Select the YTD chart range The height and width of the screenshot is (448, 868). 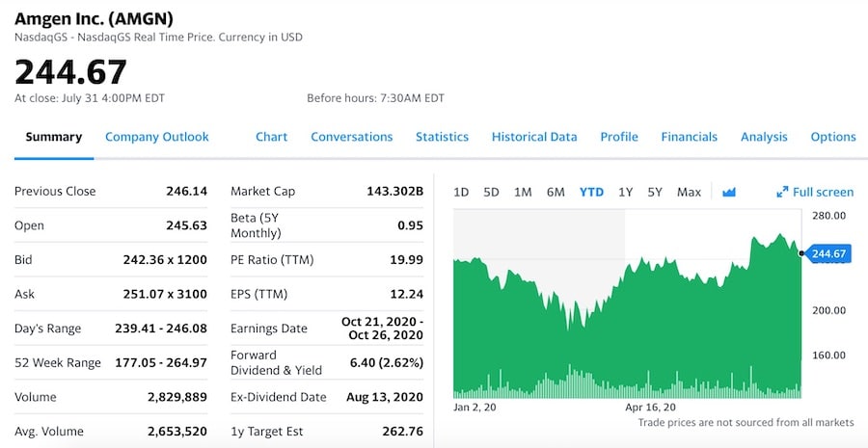[591, 192]
